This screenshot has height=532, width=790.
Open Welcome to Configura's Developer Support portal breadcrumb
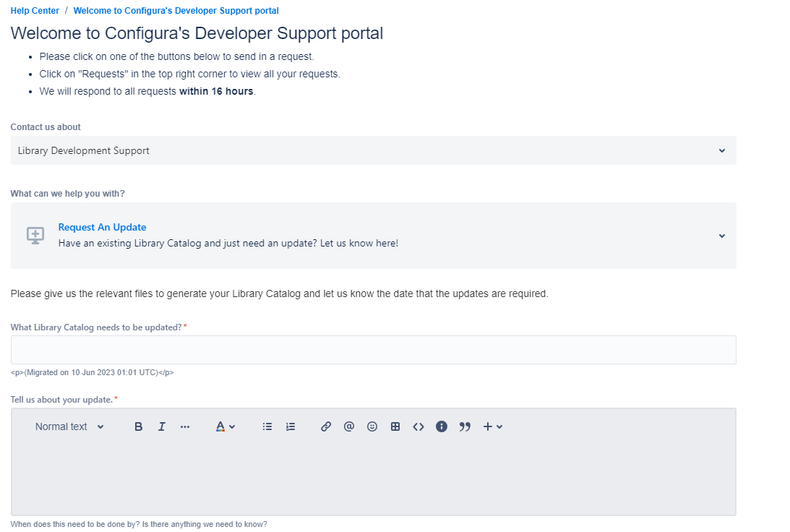[x=176, y=11]
